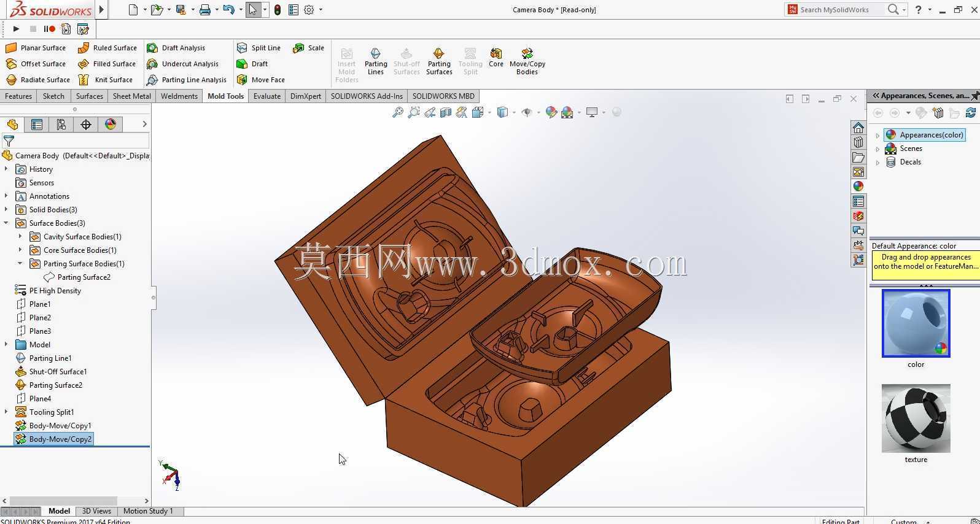Open the Parting Lines tool
980x524 pixels.
tap(376, 61)
